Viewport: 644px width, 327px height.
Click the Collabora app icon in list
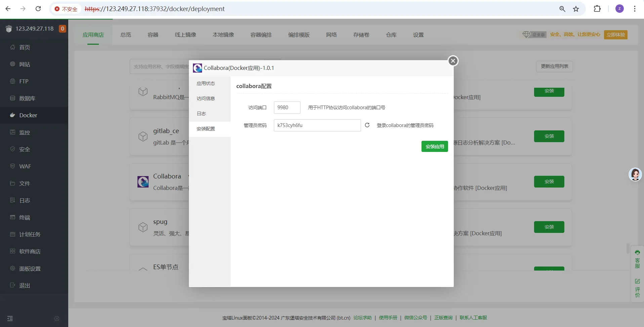pos(143,182)
